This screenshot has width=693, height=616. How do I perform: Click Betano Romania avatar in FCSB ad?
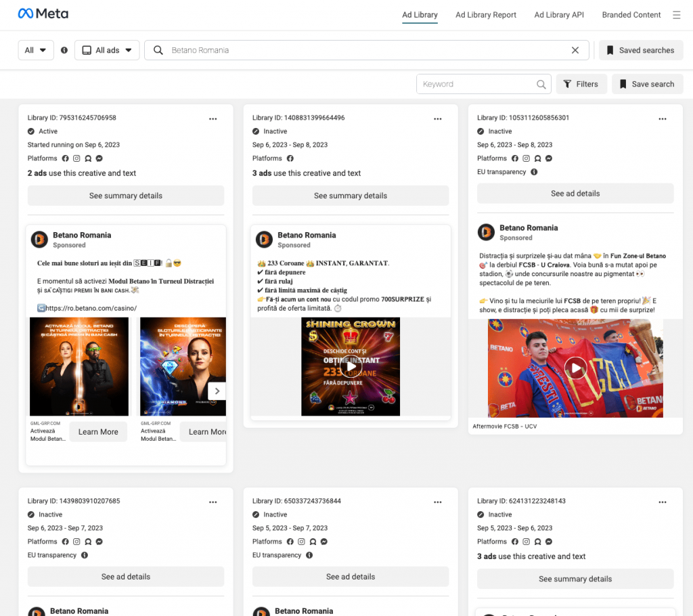click(x=486, y=232)
